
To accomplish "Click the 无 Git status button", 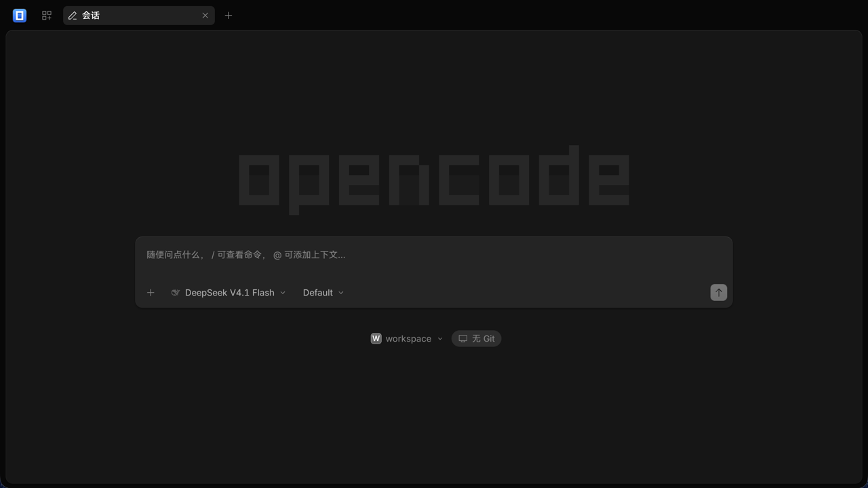I will click(x=477, y=339).
